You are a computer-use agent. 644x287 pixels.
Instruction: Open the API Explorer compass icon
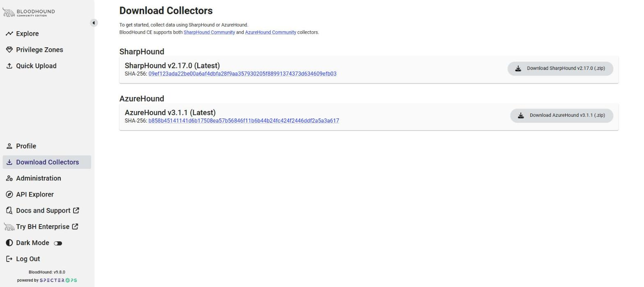9,194
